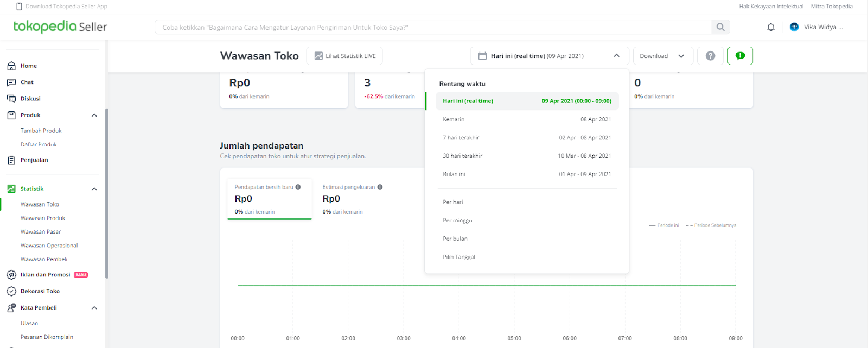Image resolution: width=868 pixels, height=348 pixels.
Task: Click the Diskusi icon in sidebar
Action: (x=11, y=99)
